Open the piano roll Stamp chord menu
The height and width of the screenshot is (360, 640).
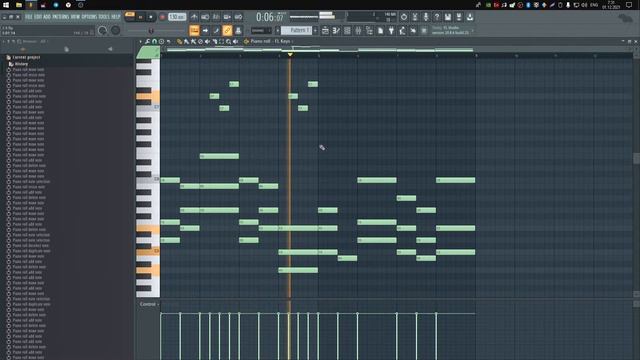coord(161,42)
